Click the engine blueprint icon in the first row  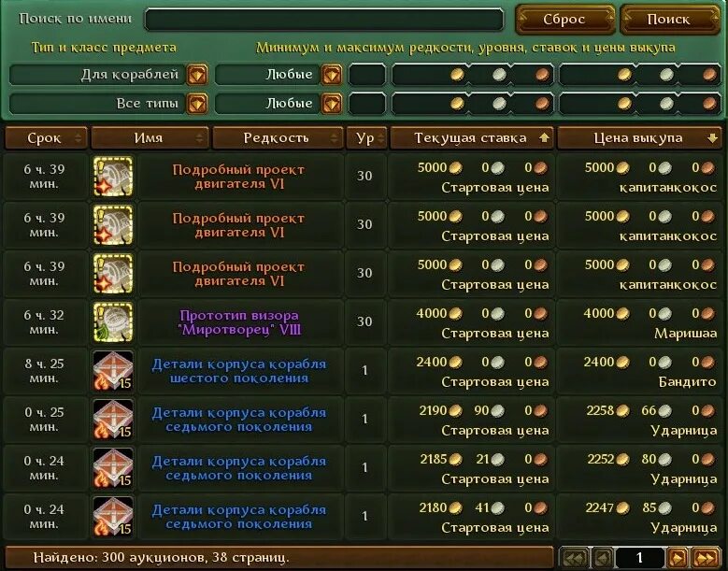coord(113,177)
